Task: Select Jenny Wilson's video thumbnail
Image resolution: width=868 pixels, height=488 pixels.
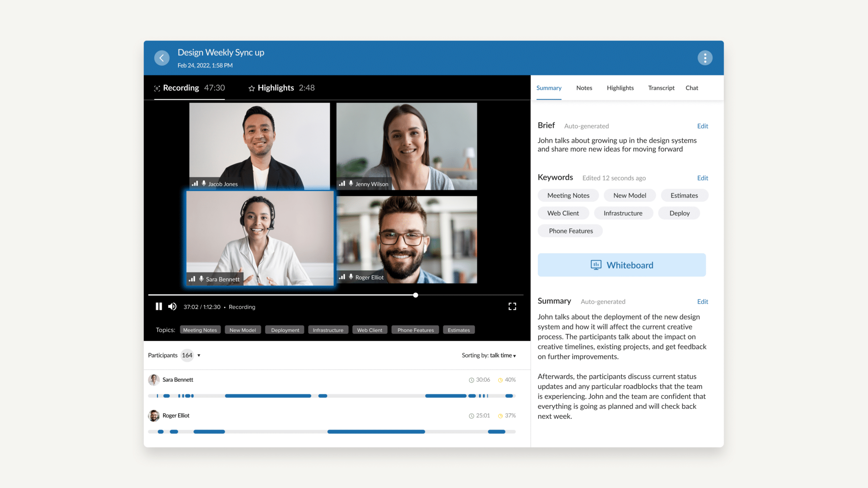Action: tap(406, 145)
